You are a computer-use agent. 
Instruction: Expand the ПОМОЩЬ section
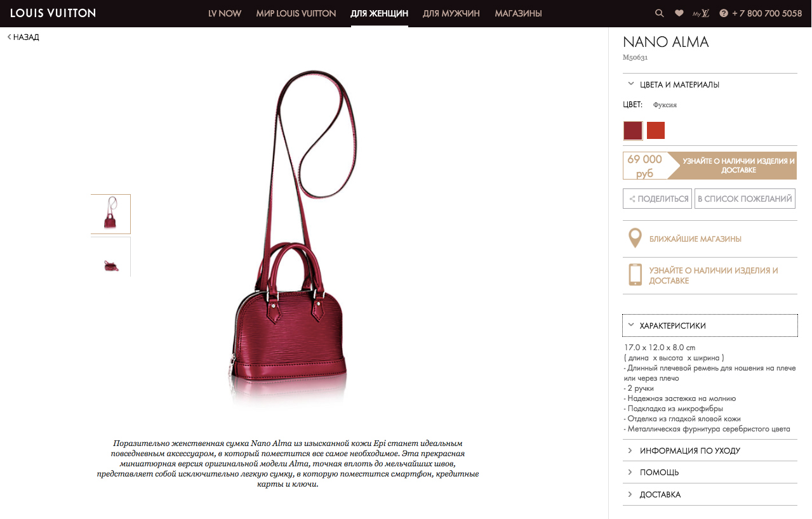pyautogui.click(x=710, y=472)
